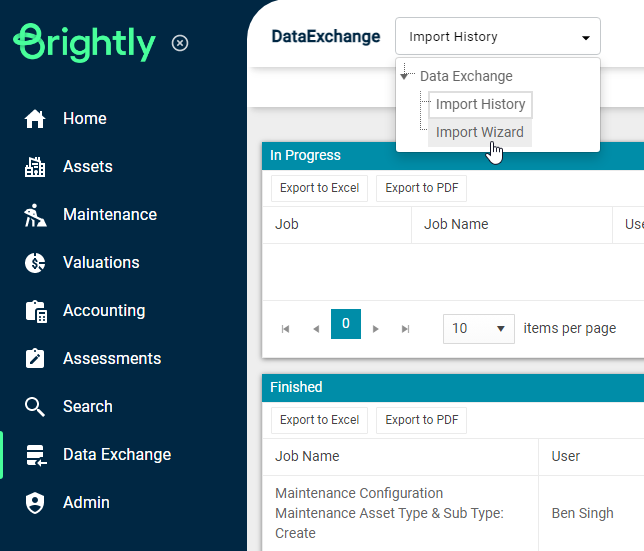Open Accounting via clipboard calculator icon
Screen dimensions: 644x551
[35, 311]
